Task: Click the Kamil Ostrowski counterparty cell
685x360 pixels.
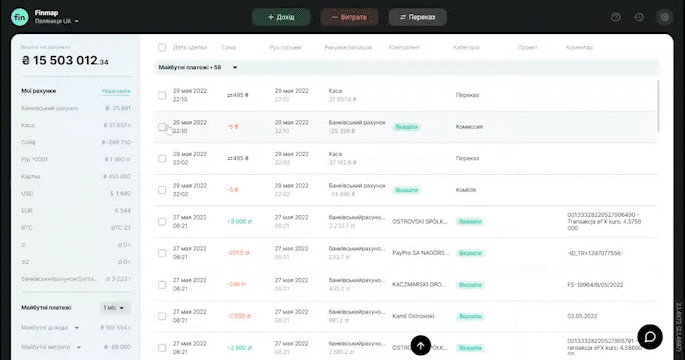Action: click(413, 316)
